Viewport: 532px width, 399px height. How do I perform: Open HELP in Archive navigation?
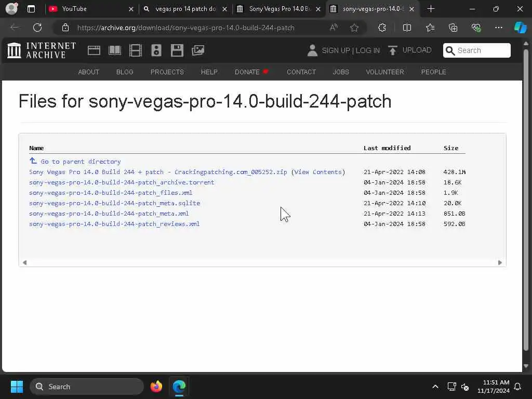pyautogui.click(x=209, y=72)
